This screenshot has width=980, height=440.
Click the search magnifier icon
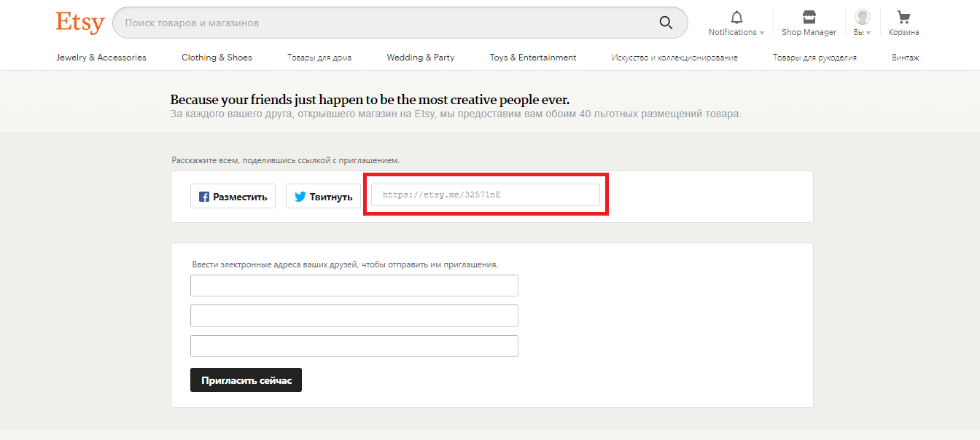tap(666, 23)
